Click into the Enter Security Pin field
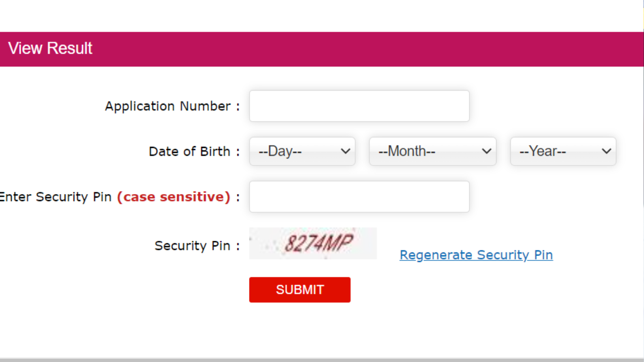 coord(359,197)
